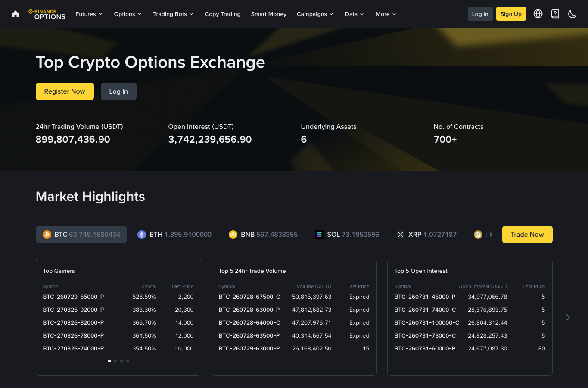Open BTC-260731-74000-C contract

[x=425, y=310]
